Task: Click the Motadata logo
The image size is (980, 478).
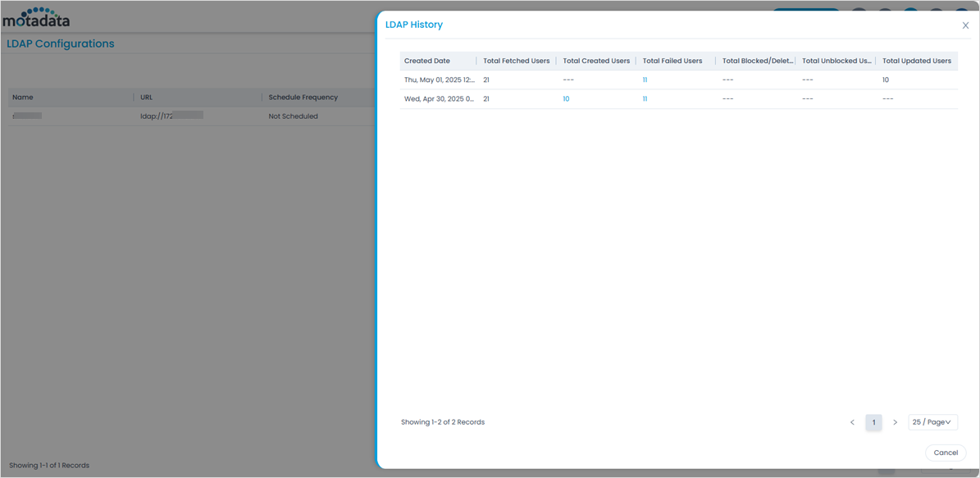Action: [x=35, y=17]
